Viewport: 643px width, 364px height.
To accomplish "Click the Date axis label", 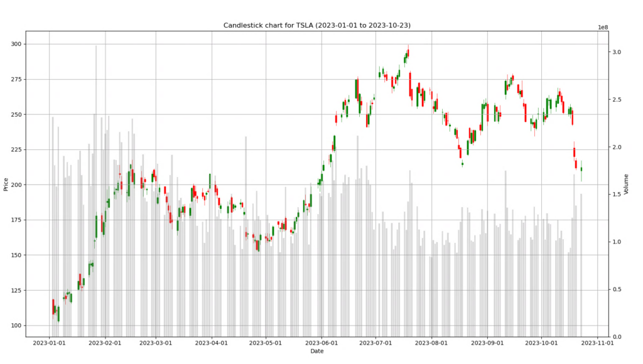I will (x=317, y=352).
